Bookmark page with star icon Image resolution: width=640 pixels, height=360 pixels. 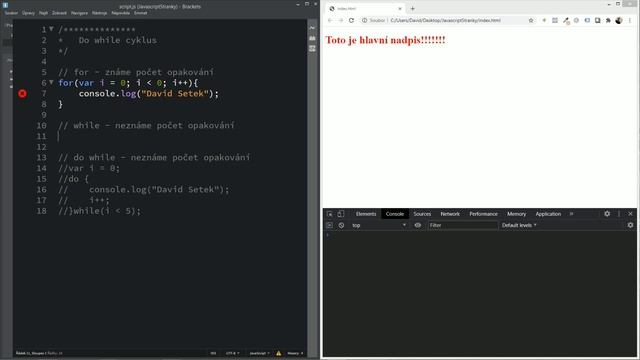[531, 20]
